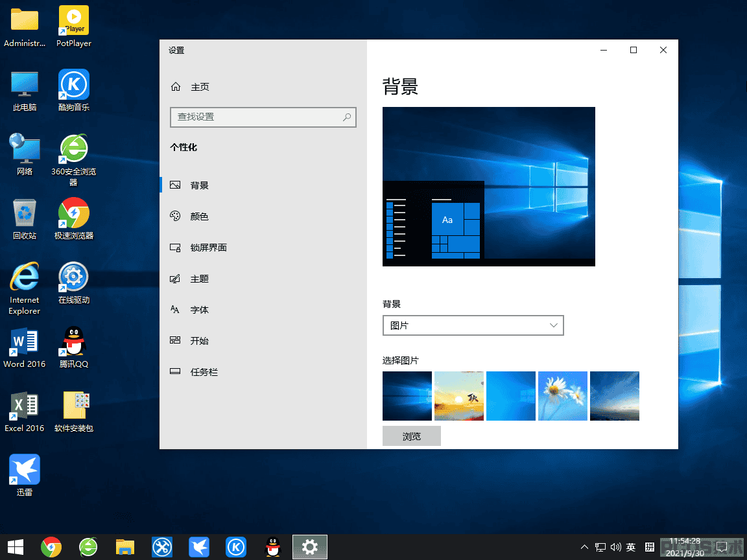Choose the orange sunset wallpaper thumbnail

[459, 396]
